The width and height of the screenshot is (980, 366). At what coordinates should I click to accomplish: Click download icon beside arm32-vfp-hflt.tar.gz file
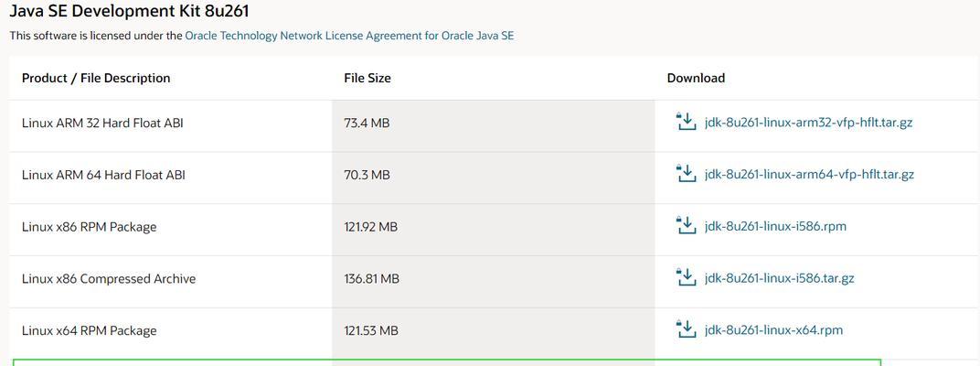687,122
